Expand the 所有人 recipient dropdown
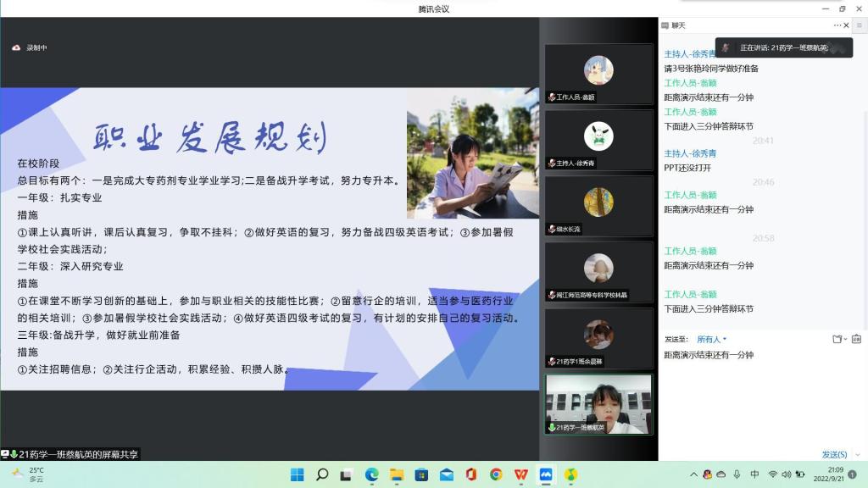This screenshot has width=868, height=488. tap(712, 340)
